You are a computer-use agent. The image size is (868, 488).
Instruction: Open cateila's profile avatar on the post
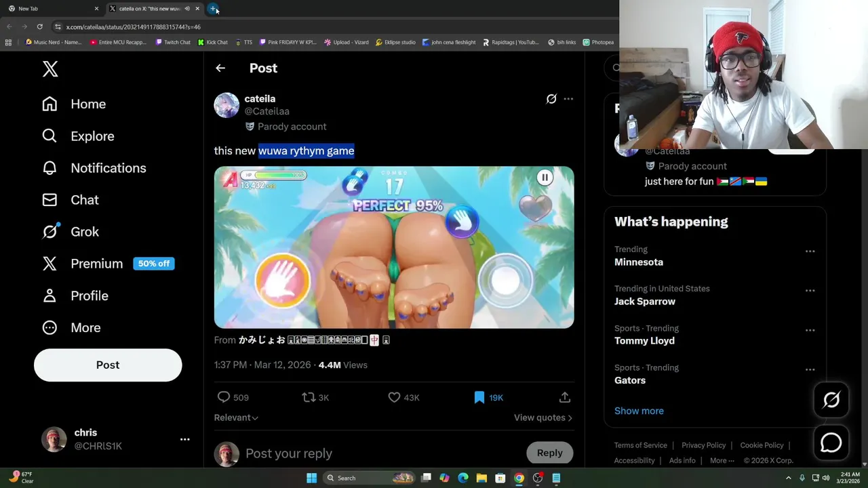click(x=226, y=105)
